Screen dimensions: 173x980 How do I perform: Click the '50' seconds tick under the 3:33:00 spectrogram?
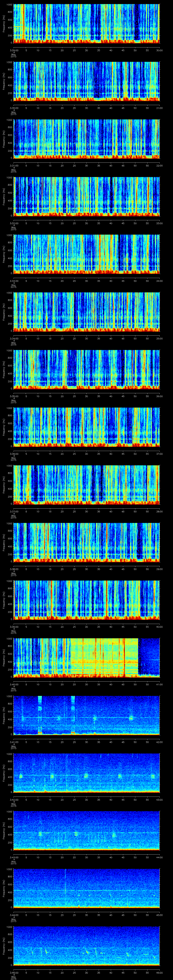pos(135,280)
